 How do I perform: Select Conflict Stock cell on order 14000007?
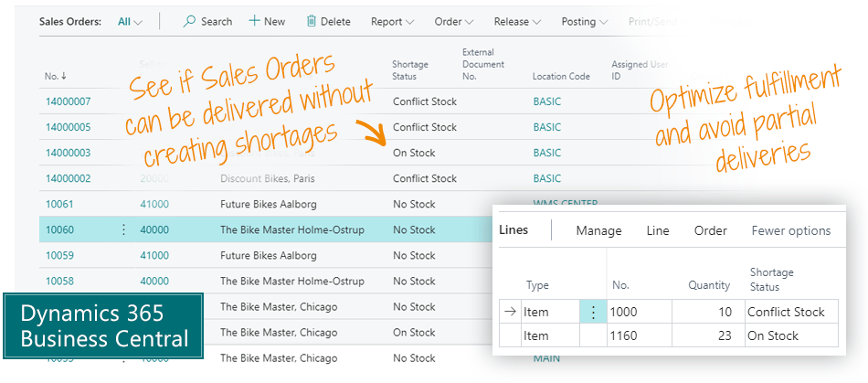pyautogui.click(x=425, y=101)
